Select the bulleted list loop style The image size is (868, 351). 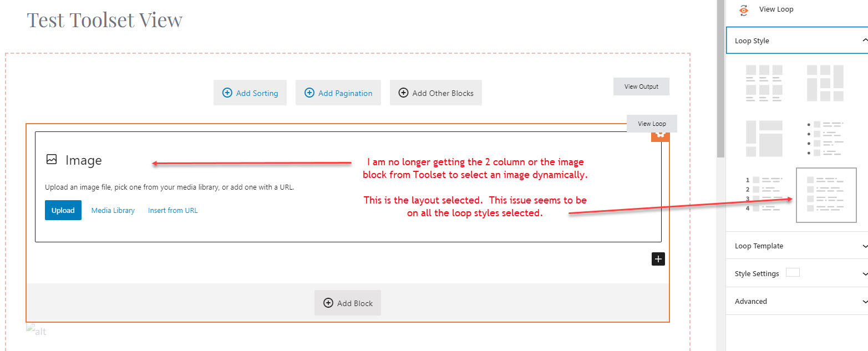coord(825,139)
